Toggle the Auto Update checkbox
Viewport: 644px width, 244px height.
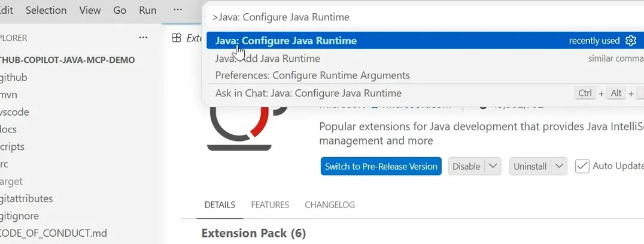(582, 166)
